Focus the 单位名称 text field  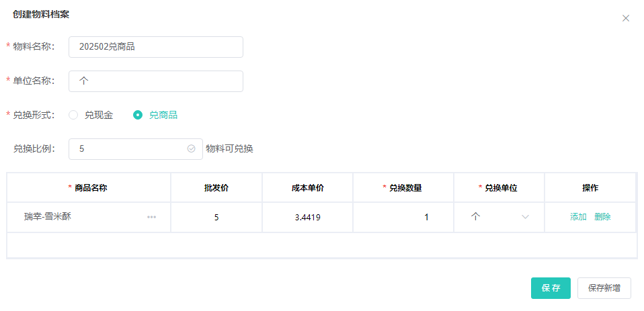click(155, 81)
